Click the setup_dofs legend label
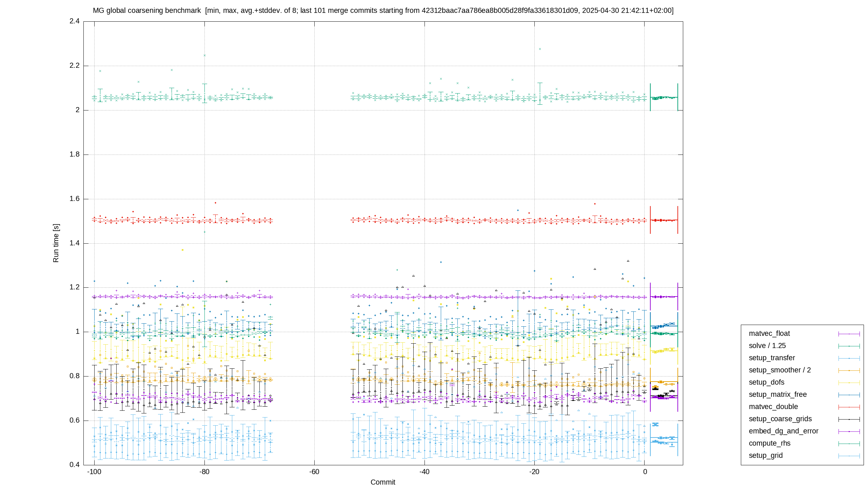Screen dimensions: 868x488 coord(766,382)
